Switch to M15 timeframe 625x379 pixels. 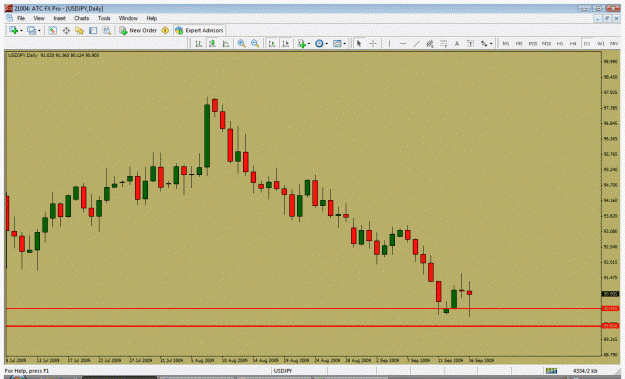coord(533,43)
